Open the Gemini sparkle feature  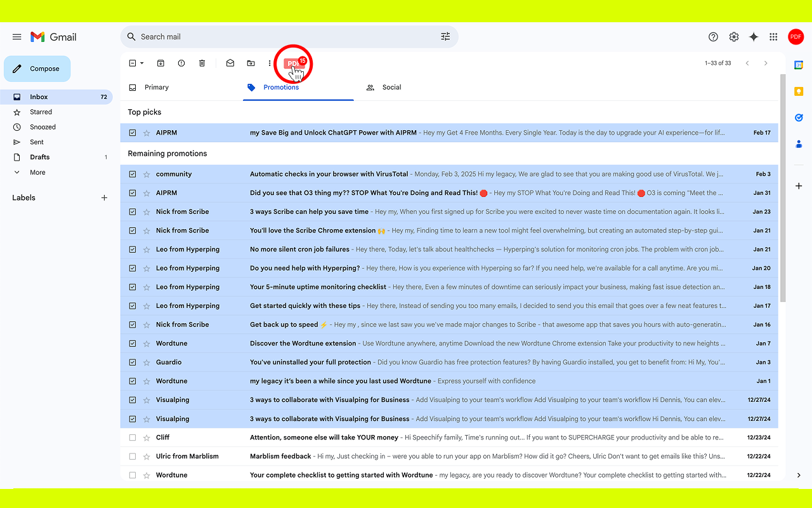(754, 37)
